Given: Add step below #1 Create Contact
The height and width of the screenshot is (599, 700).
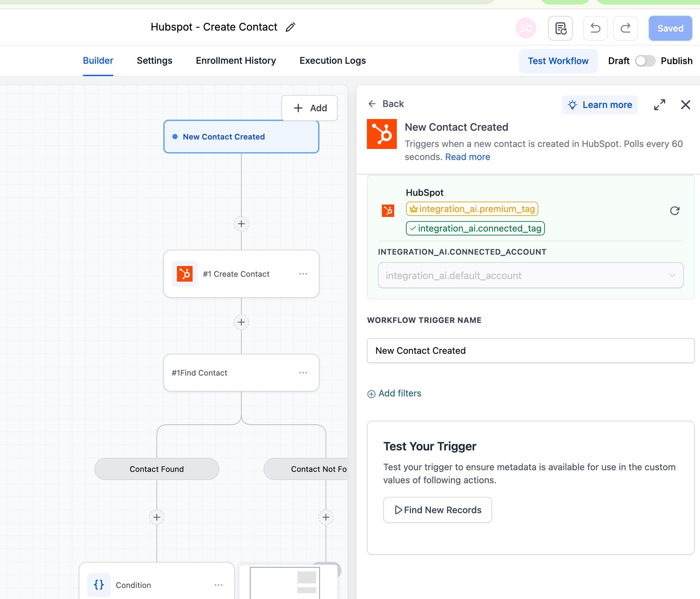Looking at the screenshot, I should coord(241,322).
